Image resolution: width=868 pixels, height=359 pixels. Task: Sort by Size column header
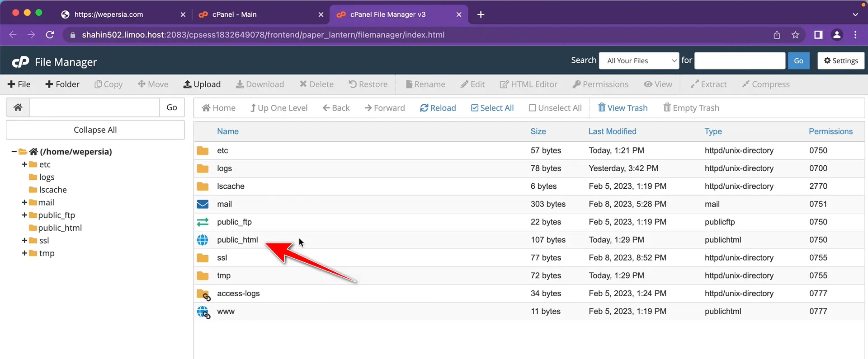pos(538,131)
